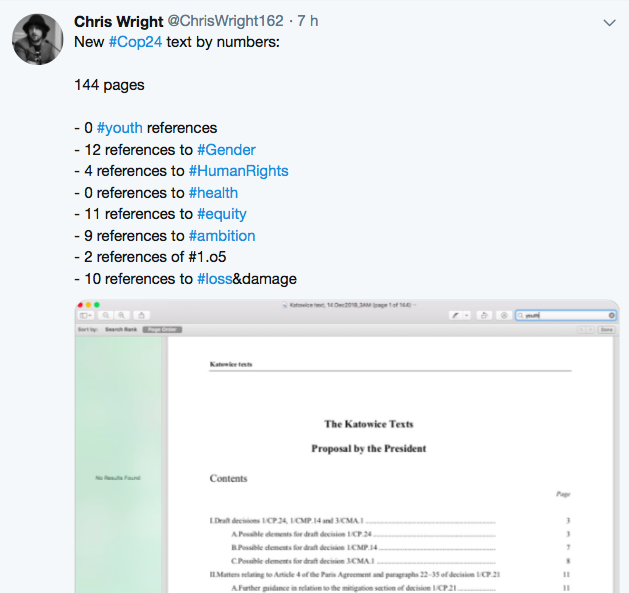Click the zoom out magnifier icon
The image size is (629, 593).
click(x=106, y=315)
